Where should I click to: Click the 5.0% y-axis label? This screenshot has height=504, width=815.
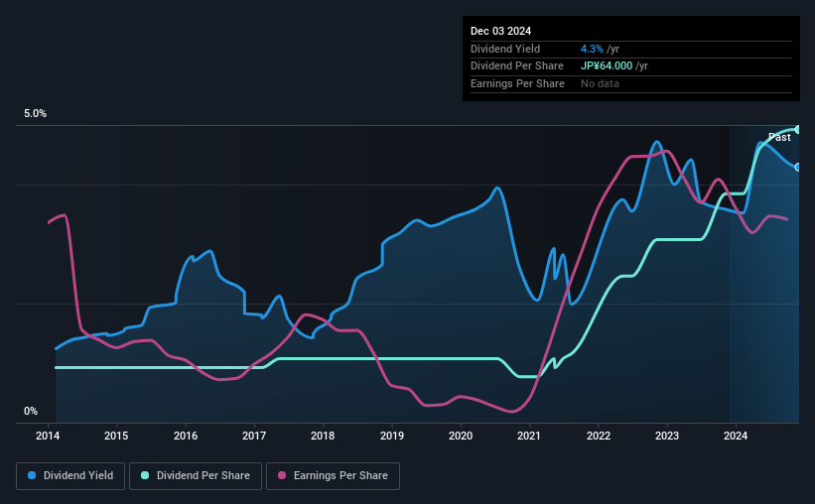click(35, 114)
